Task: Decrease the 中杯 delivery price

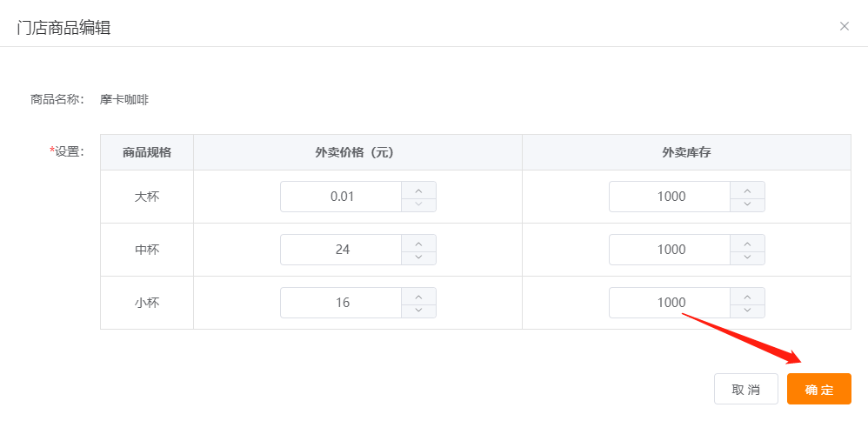Action: click(x=418, y=257)
